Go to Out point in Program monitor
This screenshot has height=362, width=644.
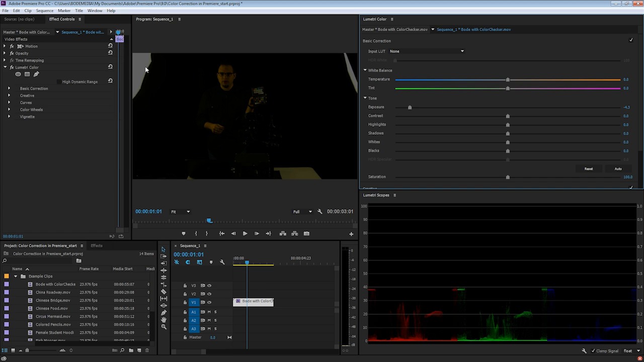[268, 233]
